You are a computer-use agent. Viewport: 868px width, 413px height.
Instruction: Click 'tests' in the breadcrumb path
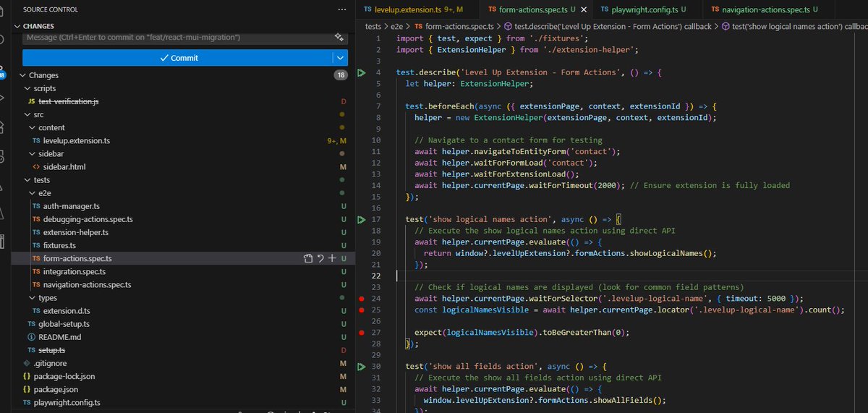(373, 26)
